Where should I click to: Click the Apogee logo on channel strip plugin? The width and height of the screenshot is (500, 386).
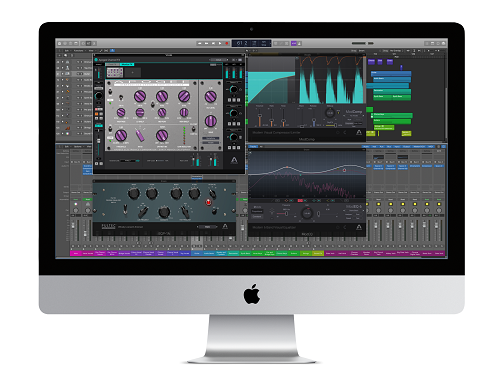[x=234, y=161]
